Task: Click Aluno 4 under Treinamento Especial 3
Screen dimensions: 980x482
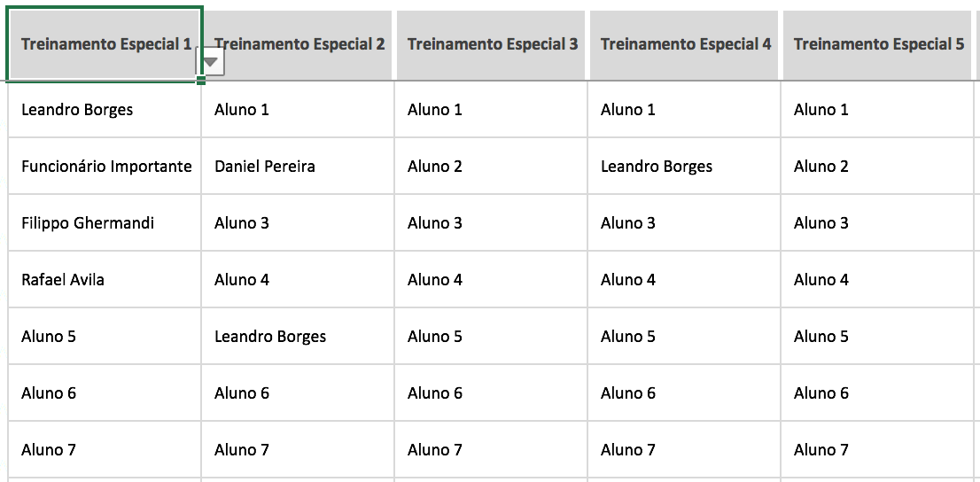Action: pos(491,279)
